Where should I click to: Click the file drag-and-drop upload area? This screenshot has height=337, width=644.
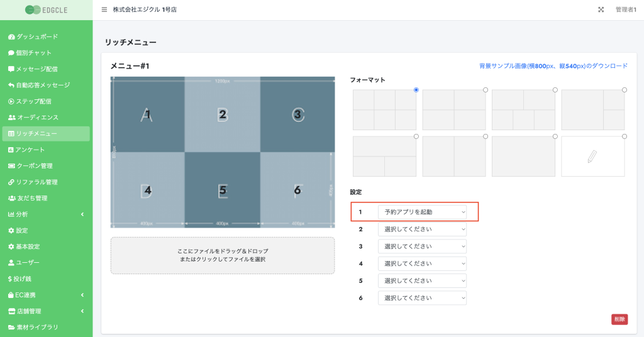coord(223,255)
